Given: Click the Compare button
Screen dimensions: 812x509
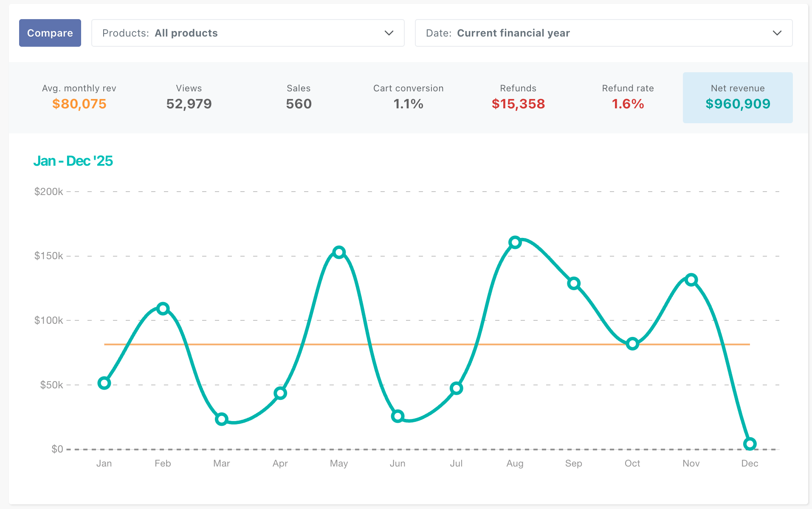Looking at the screenshot, I should pyautogui.click(x=50, y=33).
